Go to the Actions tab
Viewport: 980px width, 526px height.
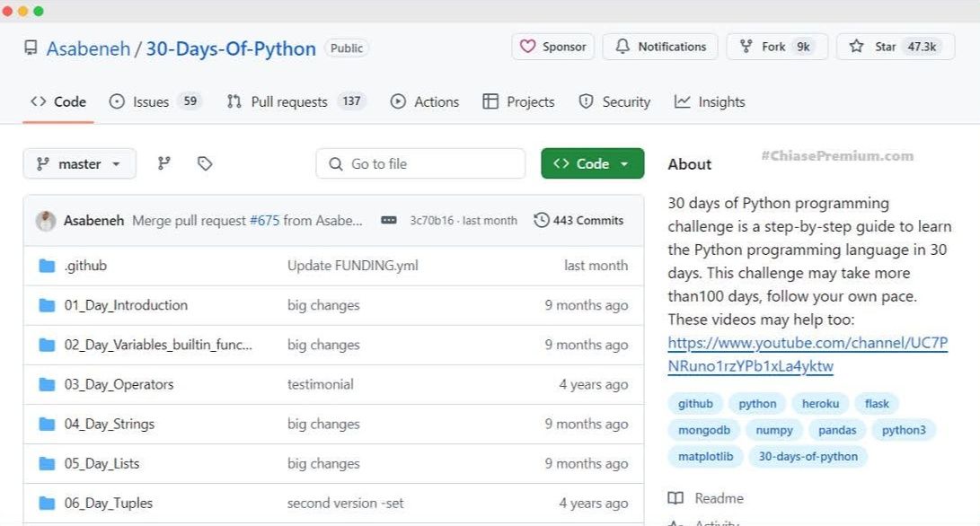pyautogui.click(x=424, y=101)
